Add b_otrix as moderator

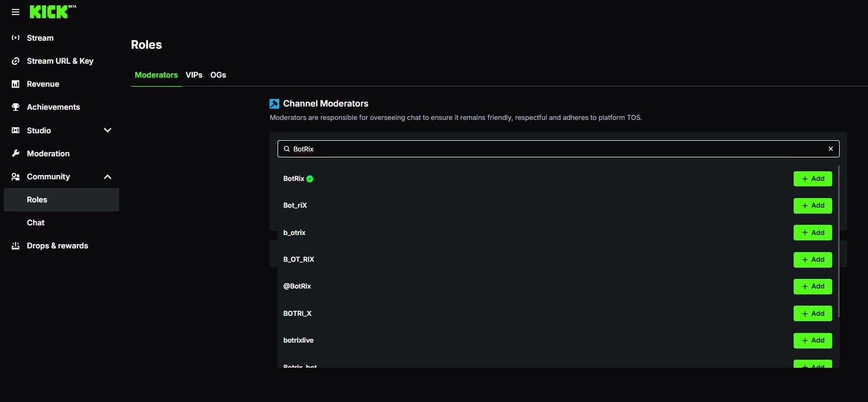tap(812, 232)
